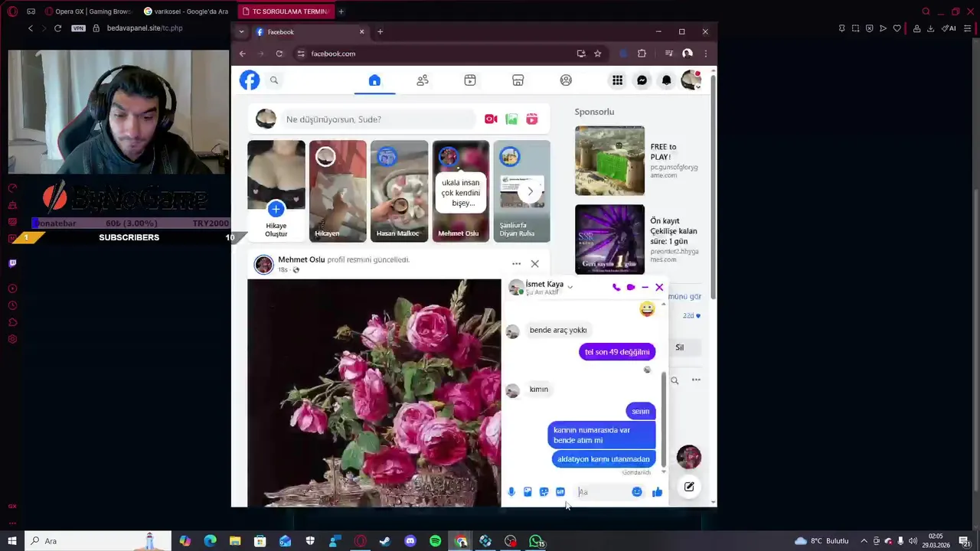Click the chat message input field

[x=603, y=492]
